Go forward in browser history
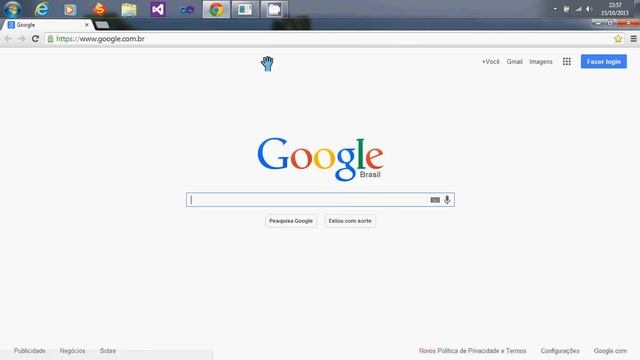The height and width of the screenshot is (360, 640). click(22, 39)
